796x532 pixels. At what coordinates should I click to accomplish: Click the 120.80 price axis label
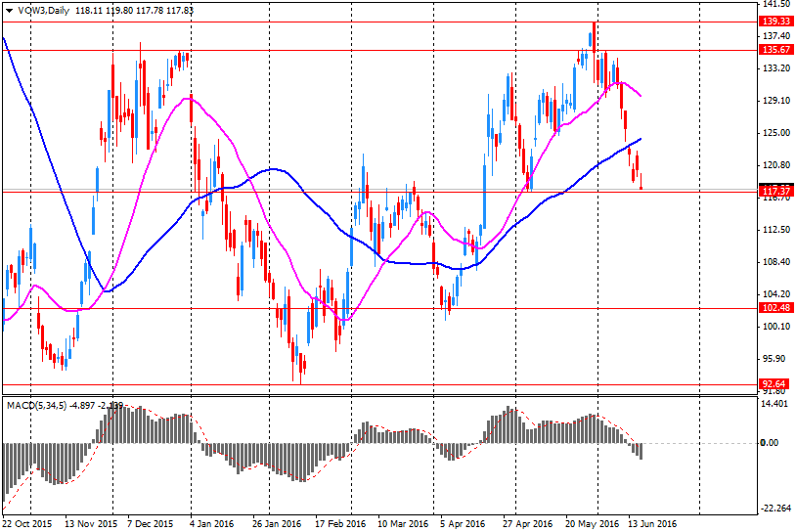point(776,165)
